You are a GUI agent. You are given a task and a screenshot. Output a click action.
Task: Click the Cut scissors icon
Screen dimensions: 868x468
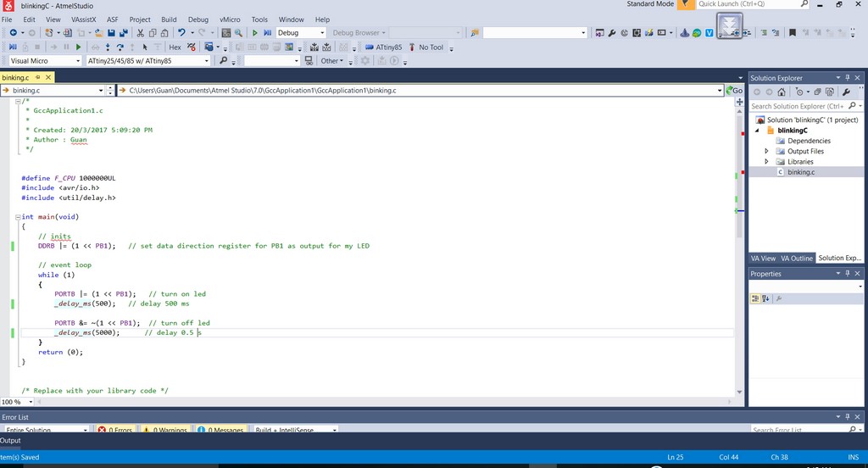(x=140, y=33)
